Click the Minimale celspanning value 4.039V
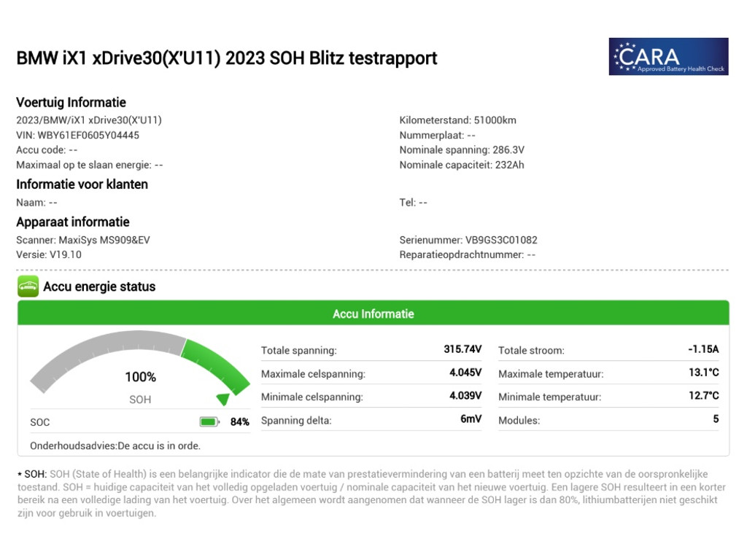This screenshot has width=747, height=560. click(465, 397)
